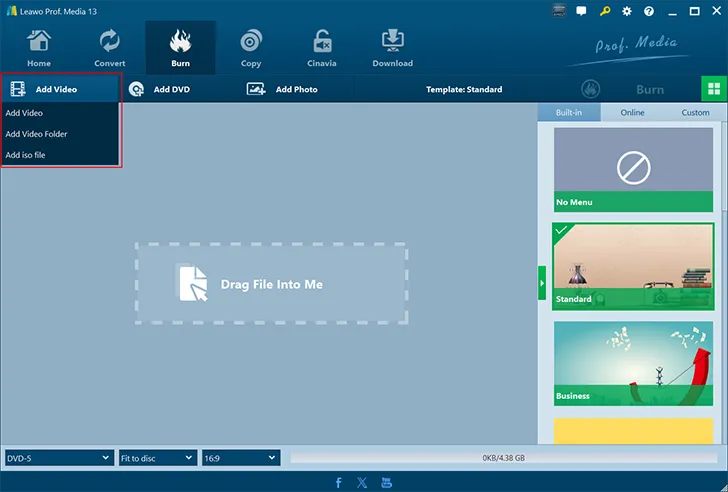Choose Add Video Folder from the menu

tap(37, 134)
